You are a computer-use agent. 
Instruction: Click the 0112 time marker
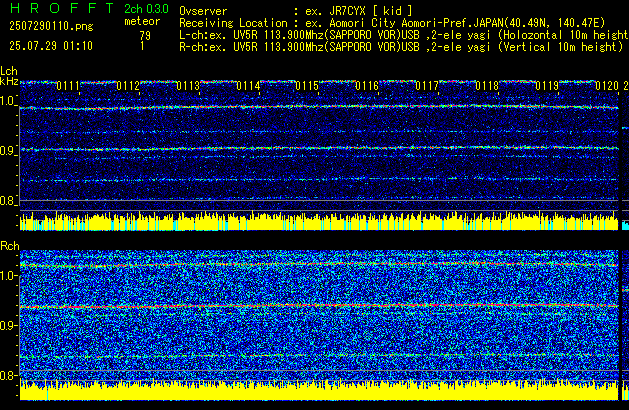[x=128, y=86]
